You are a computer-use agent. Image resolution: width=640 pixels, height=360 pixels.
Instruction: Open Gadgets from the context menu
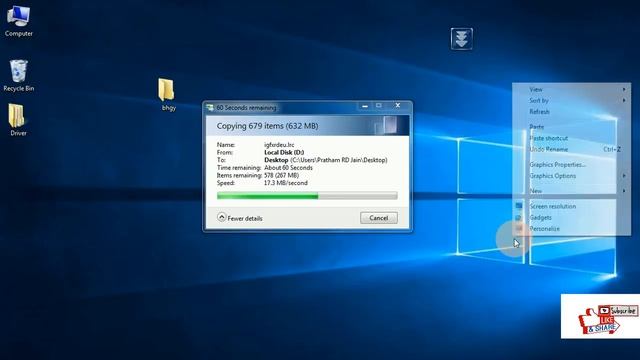click(571, 218)
